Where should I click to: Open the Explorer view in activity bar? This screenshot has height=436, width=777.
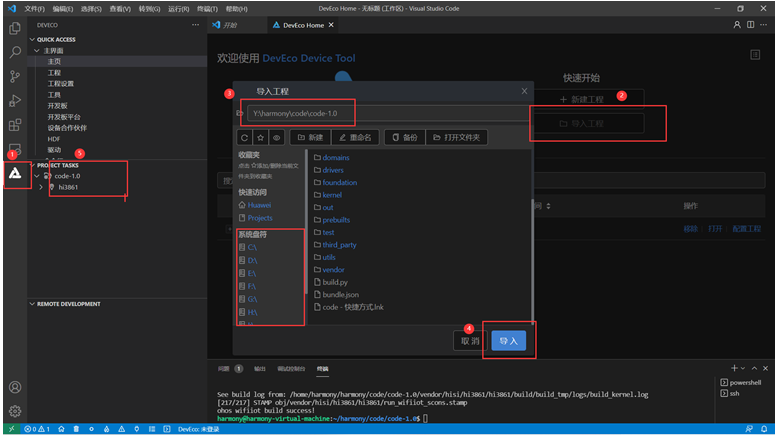pyautogui.click(x=15, y=28)
